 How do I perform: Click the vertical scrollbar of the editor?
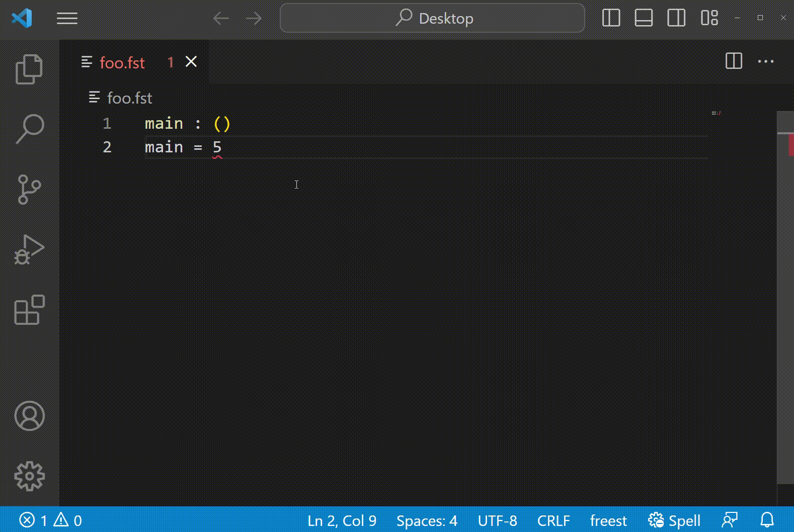coord(785,297)
